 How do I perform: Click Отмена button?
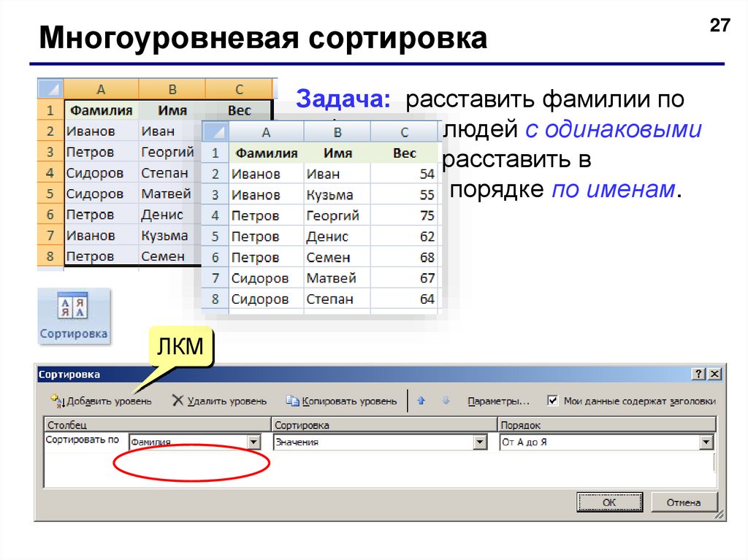click(x=684, y=502)
